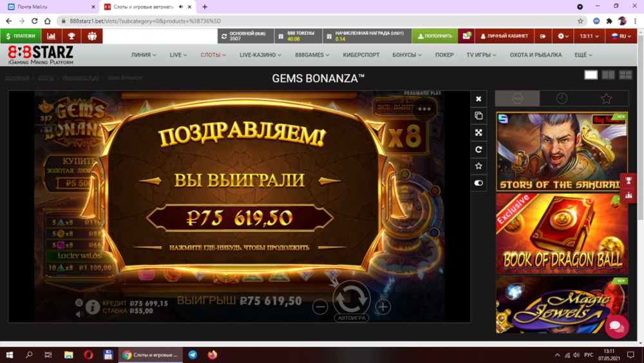Screen dimensions: 644x363
Task: Select the four-window layout view
Action: (625, 75)
